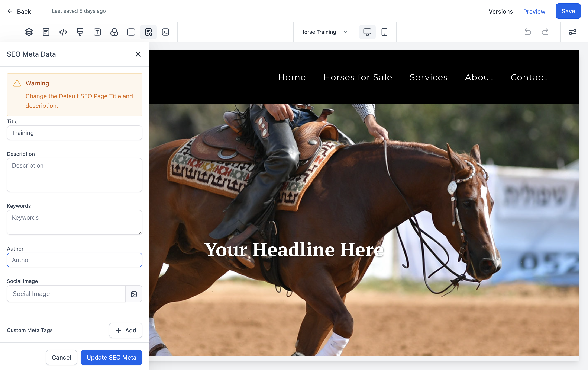Click the redo arrow

[x=545, y=32]
